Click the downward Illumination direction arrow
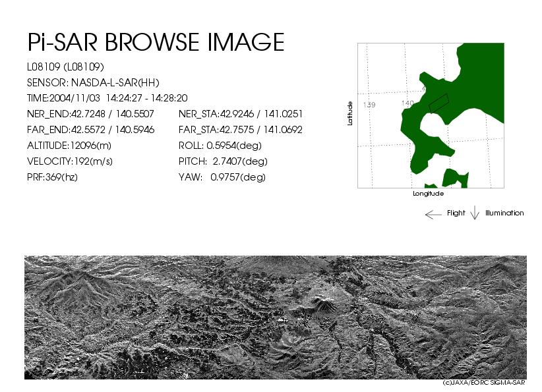 coord(475,213)
